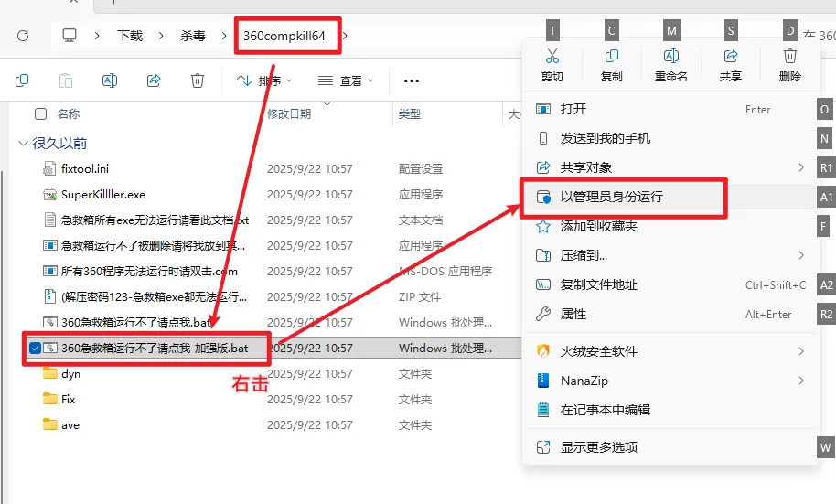Uncheck checkbox of 加强版.bat file
Screen dimensions: 836x504
pyautogui.click(x=35, y=349)
